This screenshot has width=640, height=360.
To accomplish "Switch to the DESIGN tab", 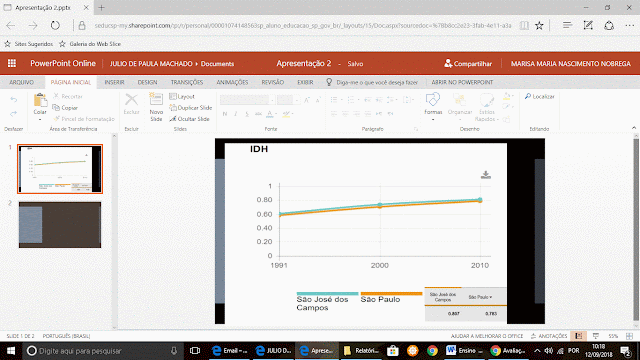I will point(147,82).
